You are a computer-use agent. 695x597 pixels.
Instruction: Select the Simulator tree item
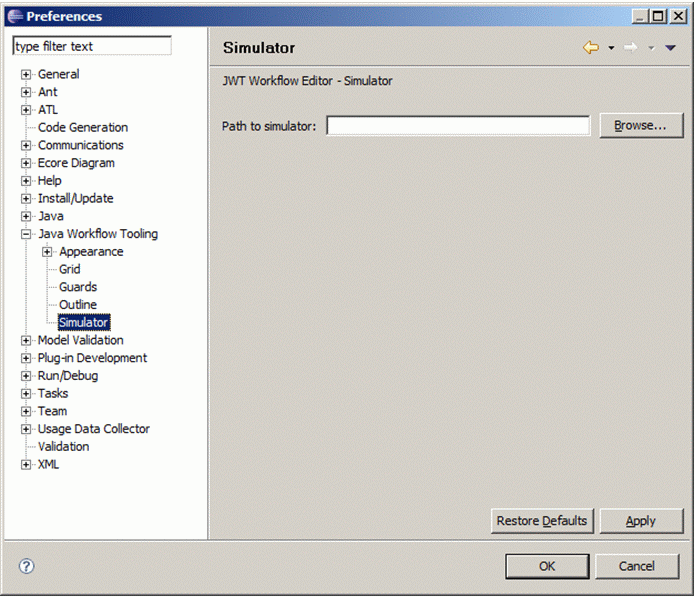(x=84, y=322)
